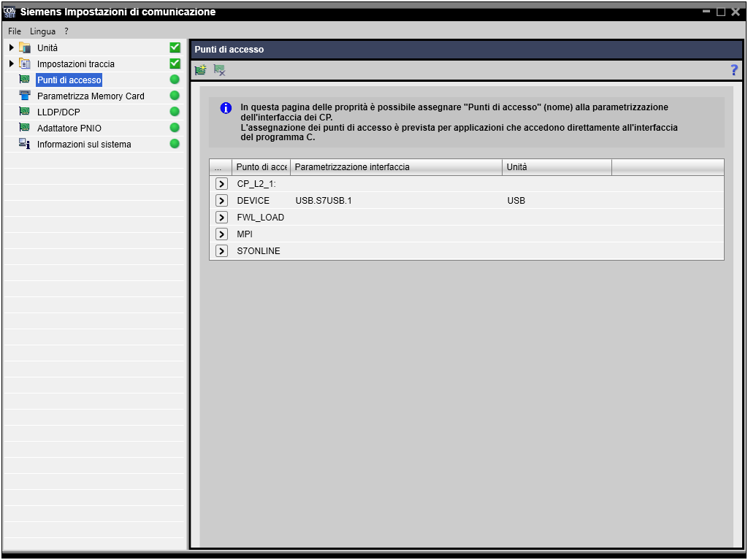Click the Parametrizzazione interfaccia column header
The image size is (748, 560).
click(x=396, y=167)
